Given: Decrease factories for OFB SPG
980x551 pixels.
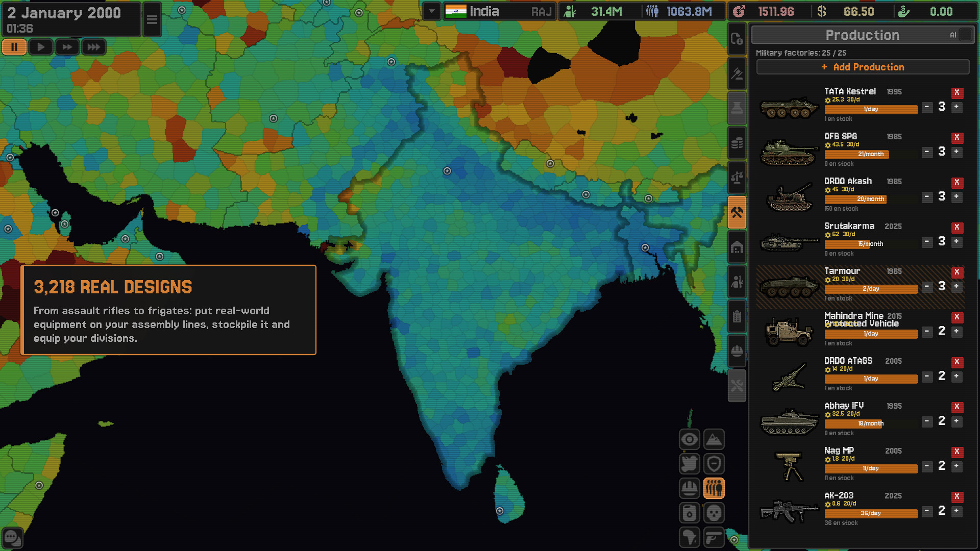Looking at the screenshot, I should click(927, 152).
